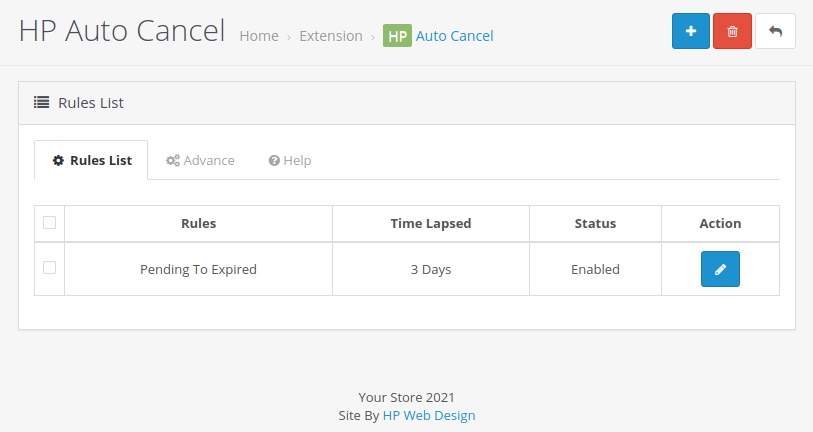813x432 pixels.
Task: Click the Enabled status cell
Action: [x=595, y=269]
